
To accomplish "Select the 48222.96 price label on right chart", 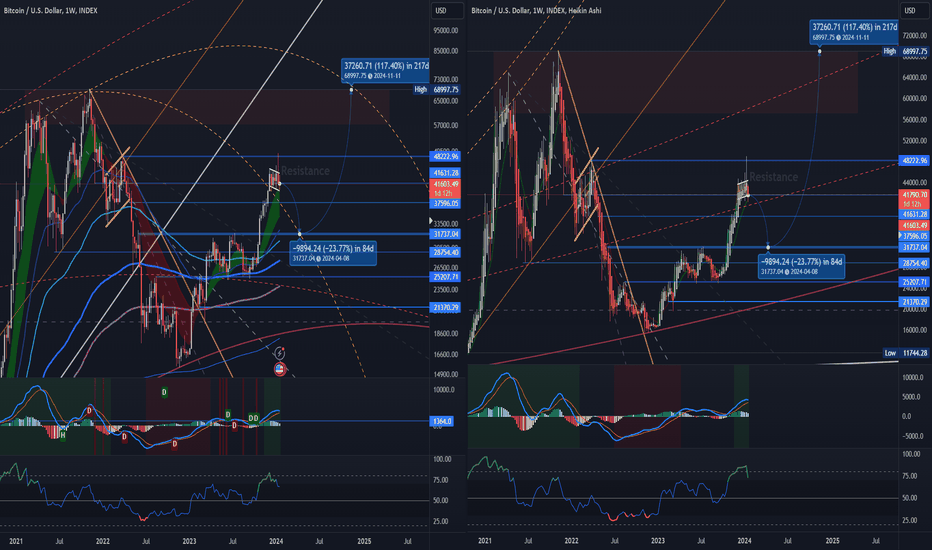I will tap(914, 161).
